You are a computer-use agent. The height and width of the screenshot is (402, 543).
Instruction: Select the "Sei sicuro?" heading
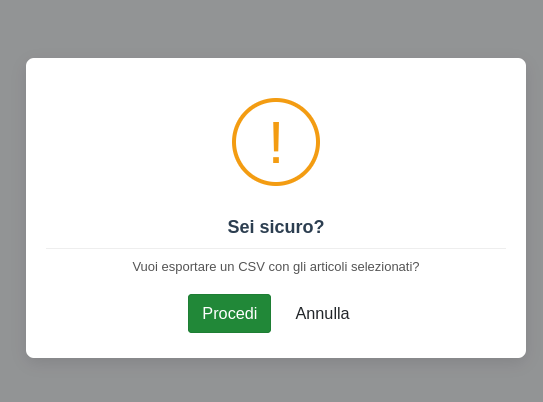(x=276, y=227)
